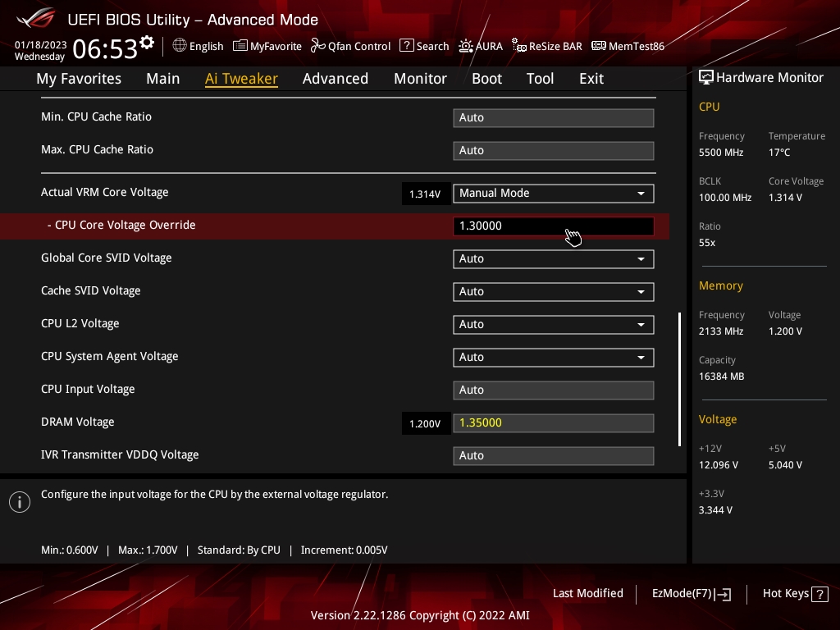This screenshot has width=840, height=630.
Task: Click the date 01/18/2023 Wednesday
Action: pos(41,50)
